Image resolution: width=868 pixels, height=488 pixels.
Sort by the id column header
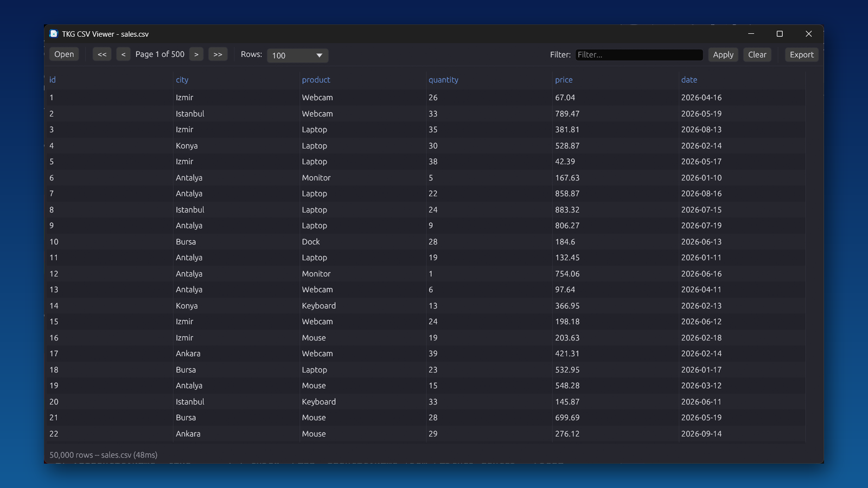coord(53,80)
